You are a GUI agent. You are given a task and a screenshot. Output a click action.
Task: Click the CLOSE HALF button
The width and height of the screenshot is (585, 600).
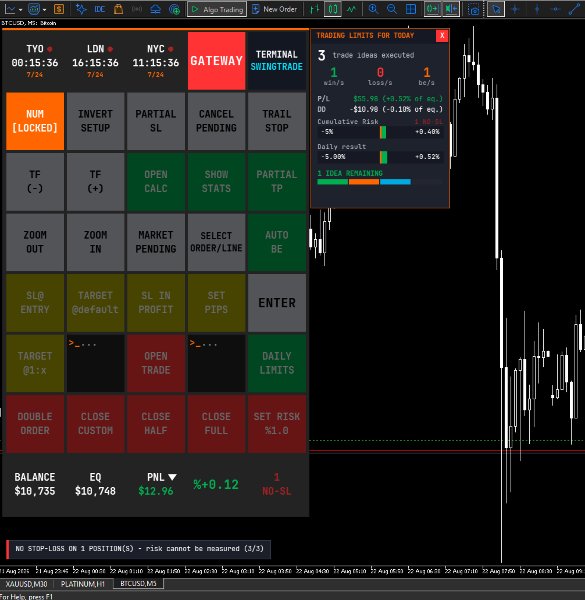156,424
